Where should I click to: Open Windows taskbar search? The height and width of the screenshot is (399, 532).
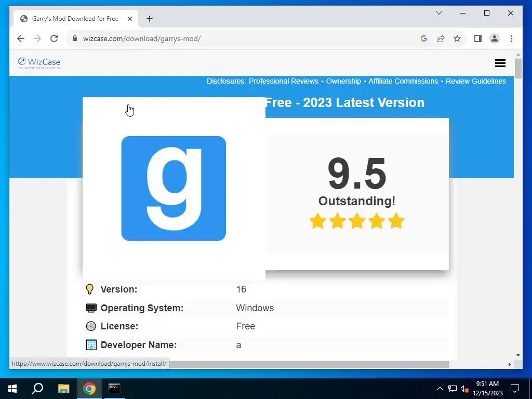click(x=37, y=389)
